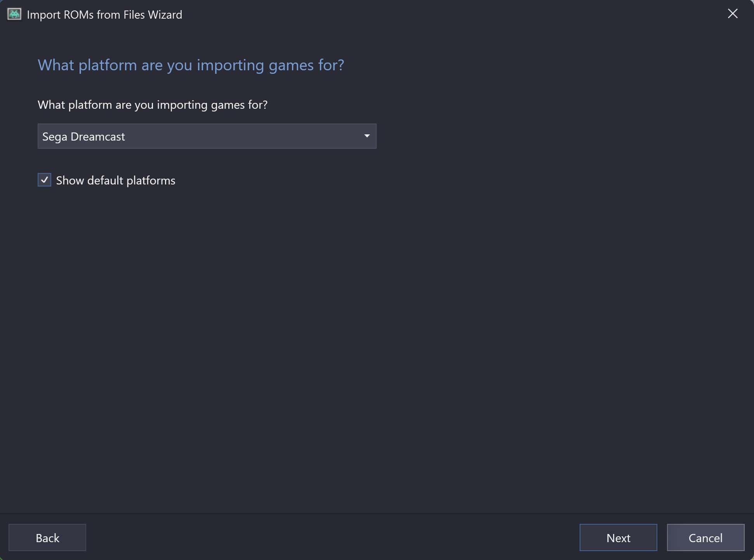Click the 'Show default platforms' label text
754x560 pixels.
[x=116, y=181]
